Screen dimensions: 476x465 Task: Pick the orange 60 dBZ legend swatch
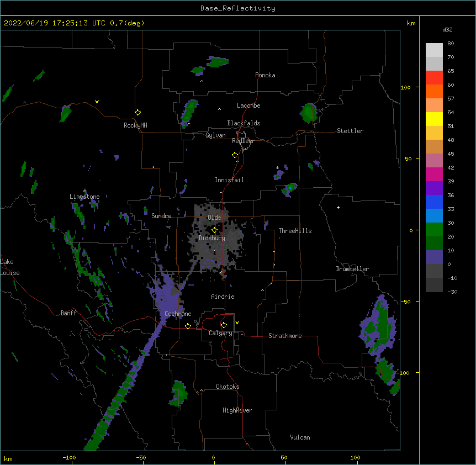tap(434, 91)
